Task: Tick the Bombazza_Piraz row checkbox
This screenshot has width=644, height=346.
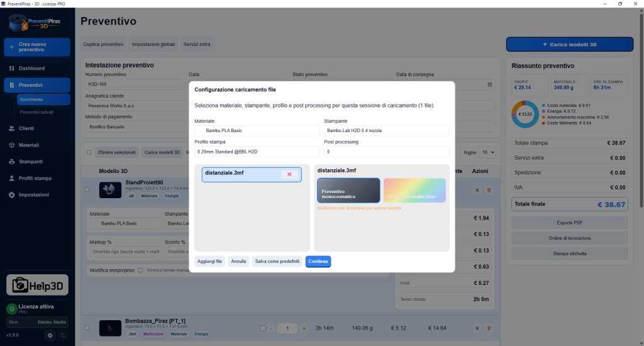Action: pos(87,328)
